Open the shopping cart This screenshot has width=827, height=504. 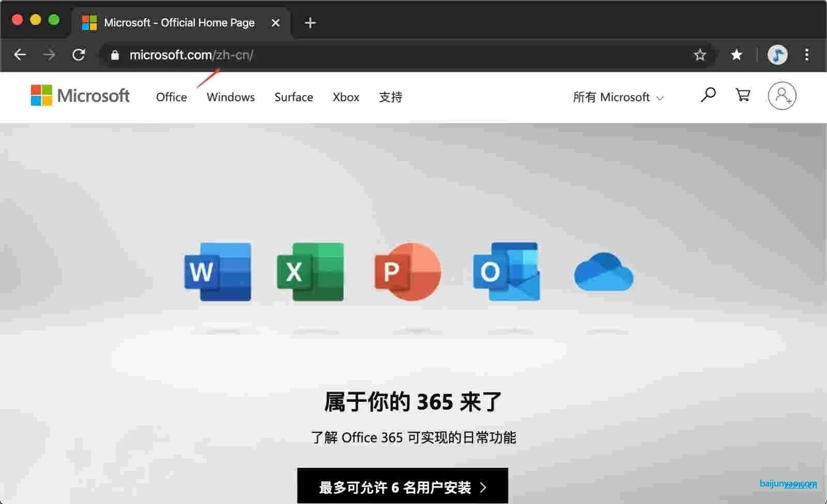coord(743,94)
